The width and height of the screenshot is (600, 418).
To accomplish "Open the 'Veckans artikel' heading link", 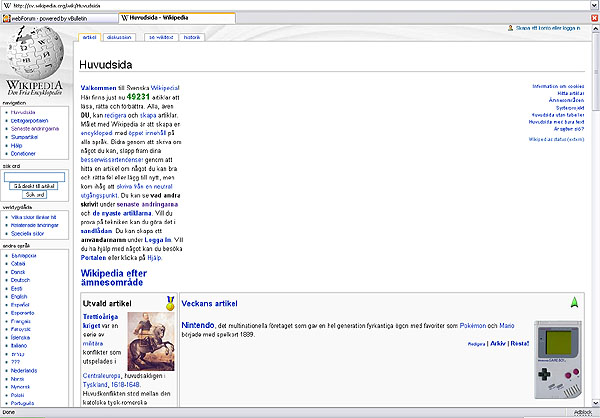I will tap(209, 304).
